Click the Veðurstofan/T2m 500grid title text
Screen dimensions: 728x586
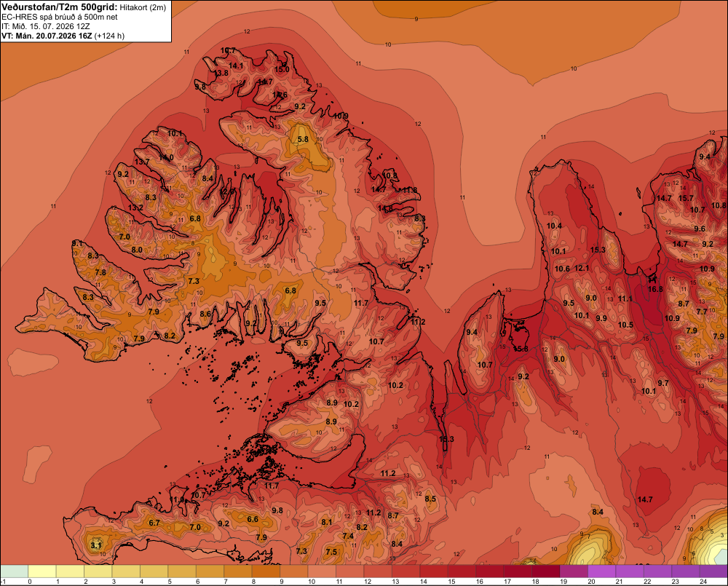(60, 7)
